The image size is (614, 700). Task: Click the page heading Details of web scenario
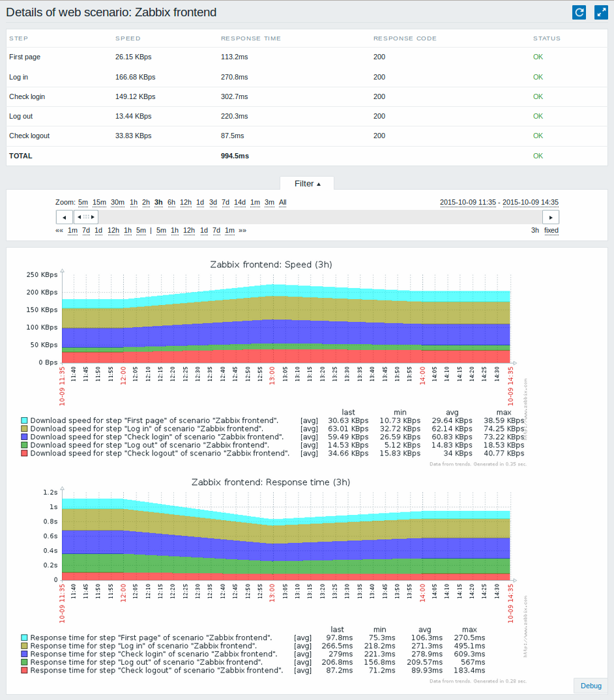pos(111,12)
